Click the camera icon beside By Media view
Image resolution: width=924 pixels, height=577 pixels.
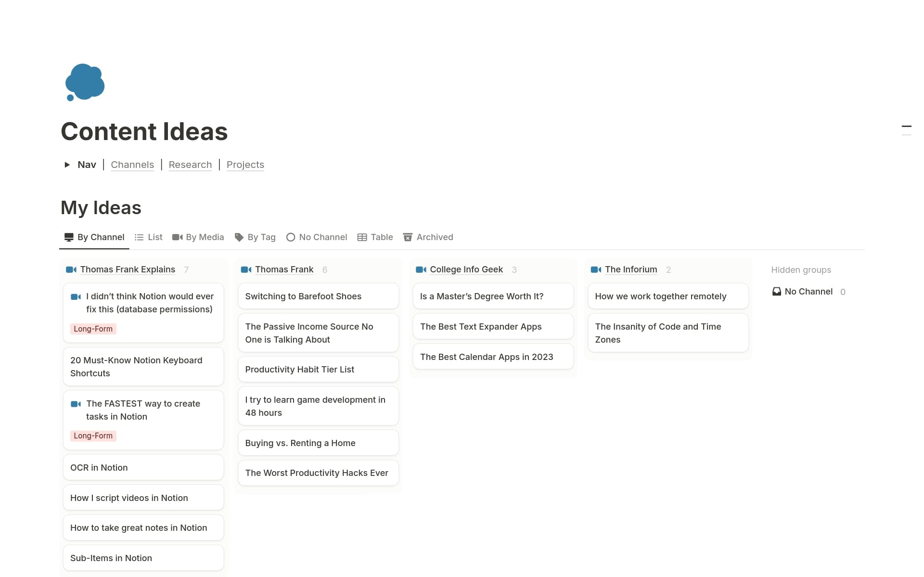pos(178,237)
